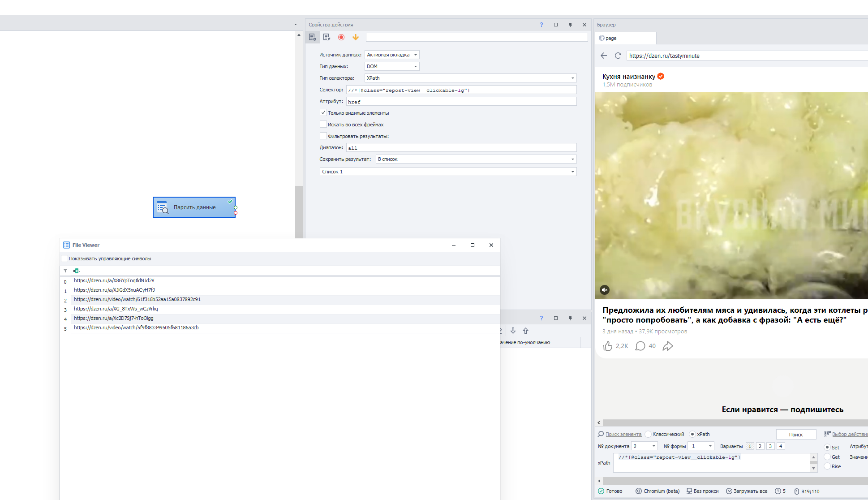Click the Загружать все status icon
This screenshot has height=500, width=868.
(729, 491)
